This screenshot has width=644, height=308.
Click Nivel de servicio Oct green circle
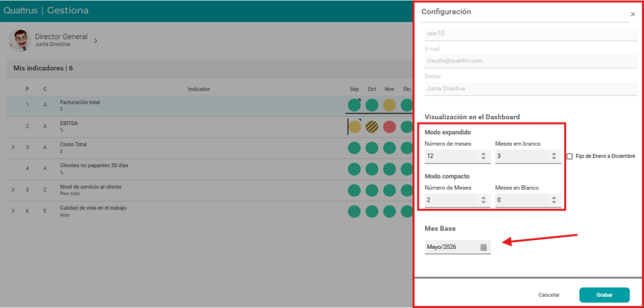point(372,190)
